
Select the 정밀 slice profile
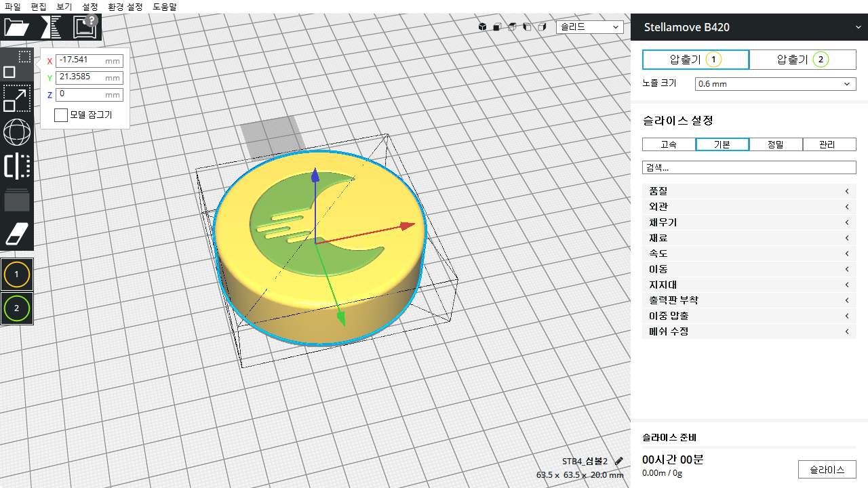776,144
